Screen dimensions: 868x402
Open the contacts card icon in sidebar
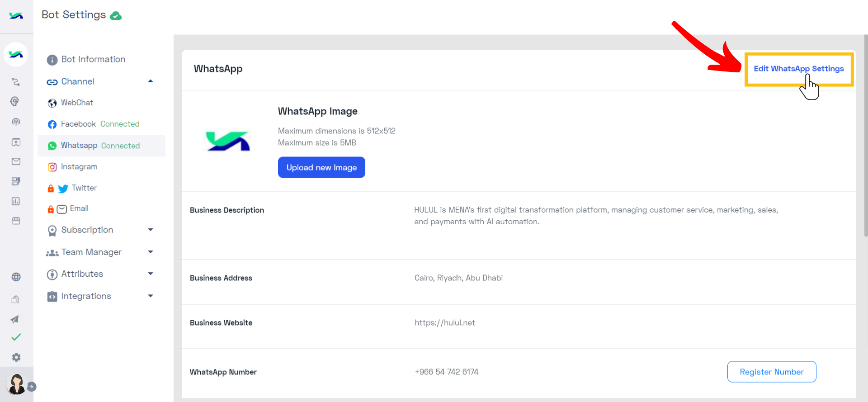(x=16, y=142)
